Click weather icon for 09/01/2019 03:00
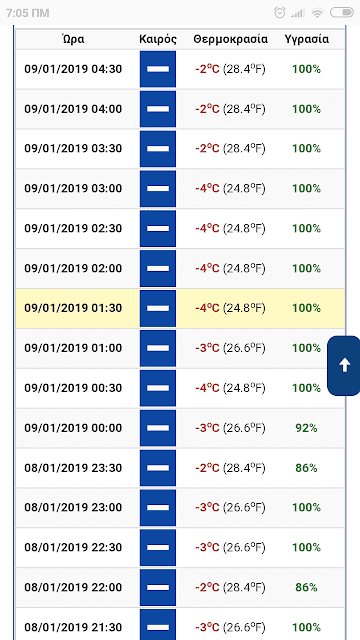Screen dimensions: 360x640 tap(158, 189)
